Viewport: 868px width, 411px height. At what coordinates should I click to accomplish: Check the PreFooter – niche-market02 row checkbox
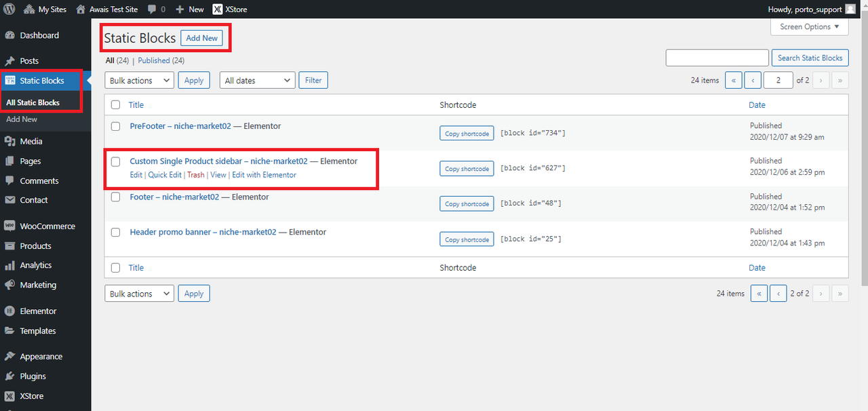[115, 126]
